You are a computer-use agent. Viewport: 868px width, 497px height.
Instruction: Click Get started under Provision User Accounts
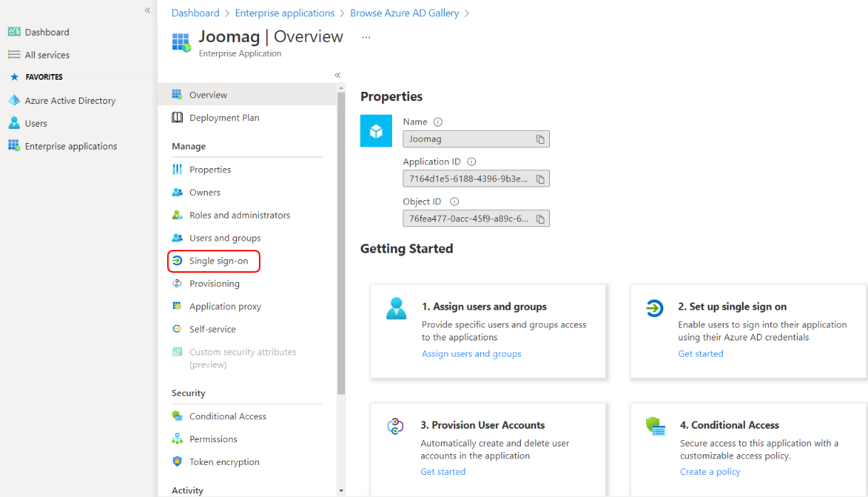pos(443,471)
